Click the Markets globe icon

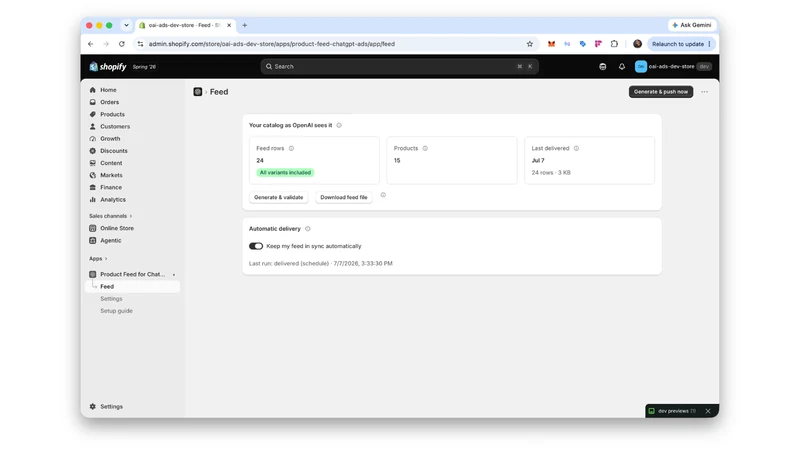92,175
